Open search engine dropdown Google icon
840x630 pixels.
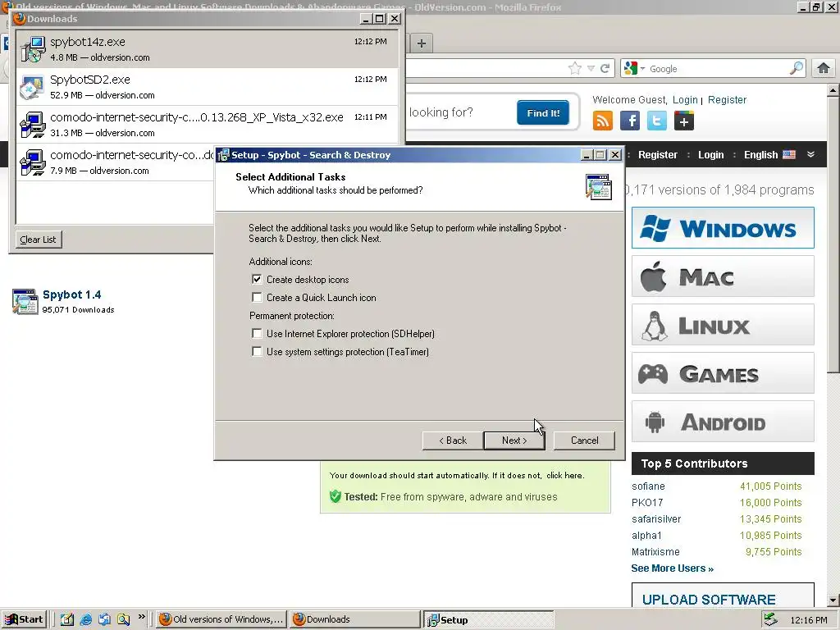634,68
